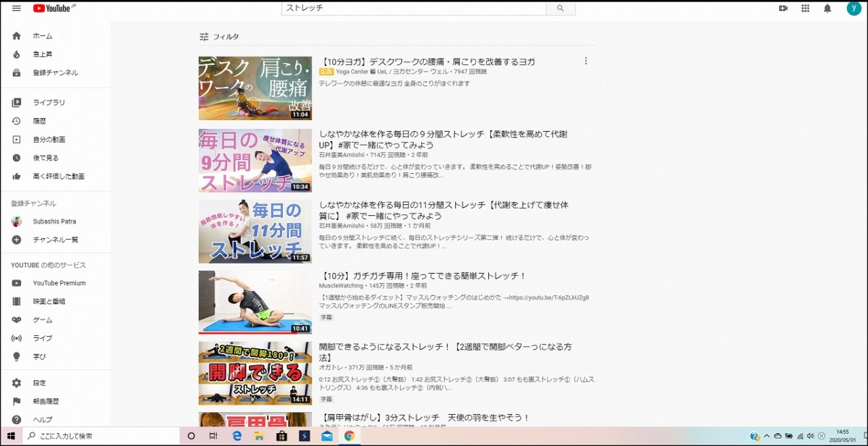Open the youtu.be link in MuscleWatching description

pyautogui.click(x=548, y=298)
